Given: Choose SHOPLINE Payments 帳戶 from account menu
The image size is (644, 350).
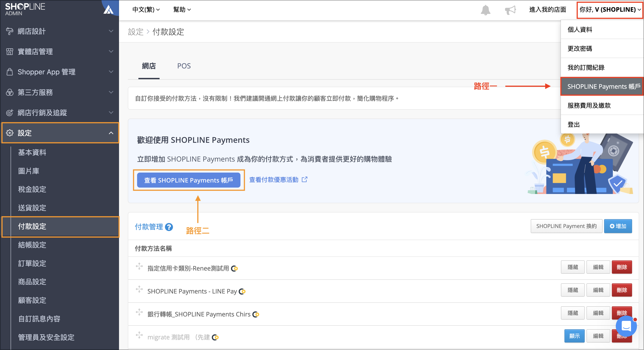Looking at the screenshot, I should 602,86.
